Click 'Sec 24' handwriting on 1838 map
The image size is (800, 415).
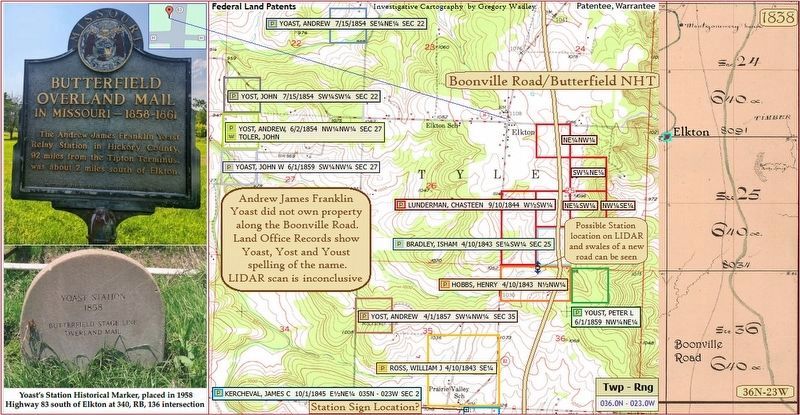pos(738,62)
